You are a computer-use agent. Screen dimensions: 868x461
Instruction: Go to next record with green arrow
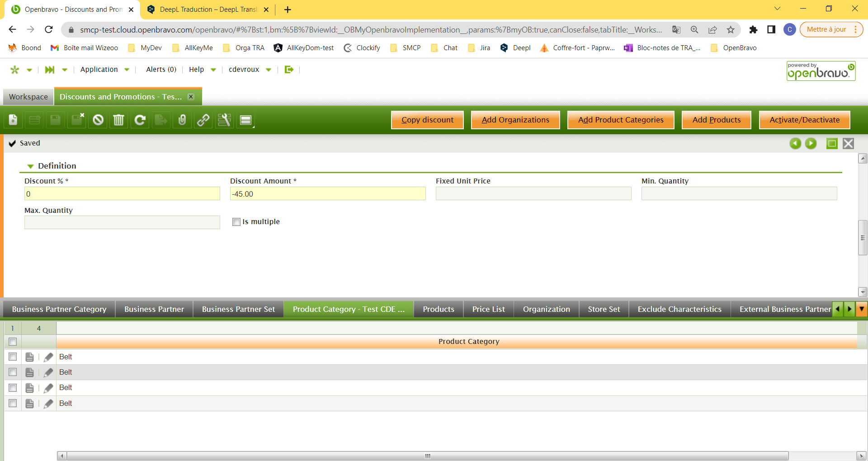pyautogui.click(x=811, y=143)
